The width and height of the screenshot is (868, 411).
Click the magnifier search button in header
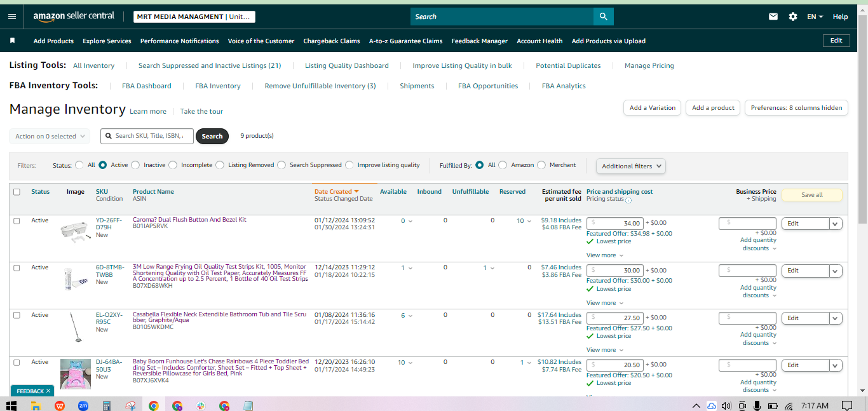pos(603,17)
